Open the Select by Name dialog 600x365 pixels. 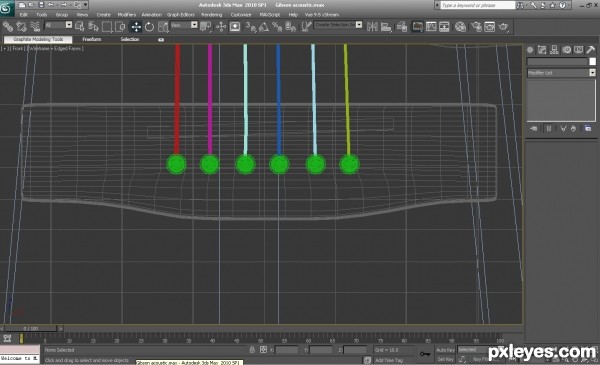click(x=93, y=27)
